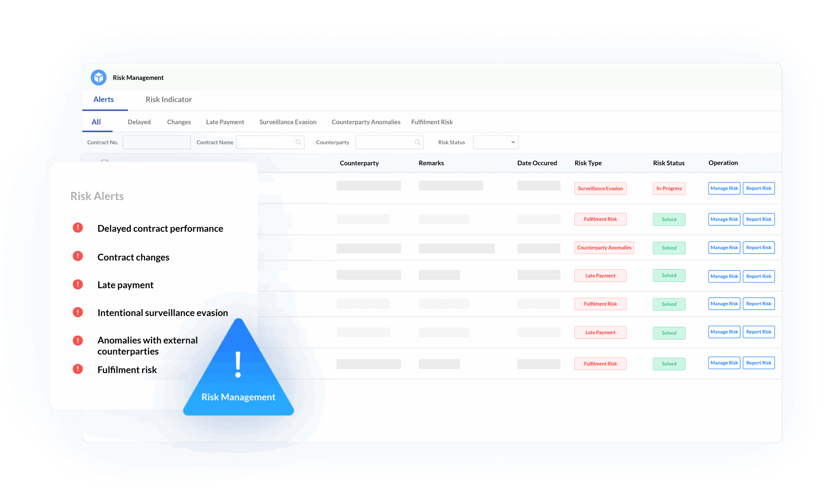Screen dimensions: 833x504
Task: Click Manage Risk in Counterparty Anomalies row
Action: click(724, 247)
